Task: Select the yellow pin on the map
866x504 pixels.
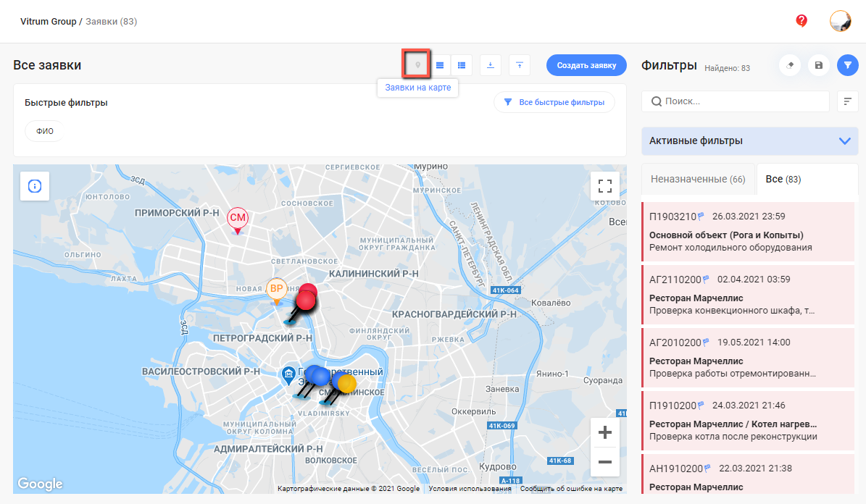Action: pyautogui.click(x=346, y=382)
